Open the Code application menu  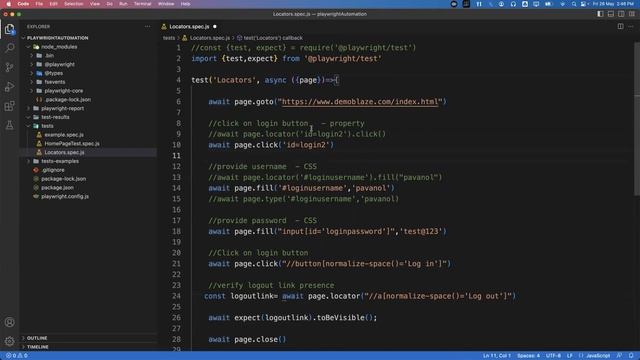(x=23, y=4)
